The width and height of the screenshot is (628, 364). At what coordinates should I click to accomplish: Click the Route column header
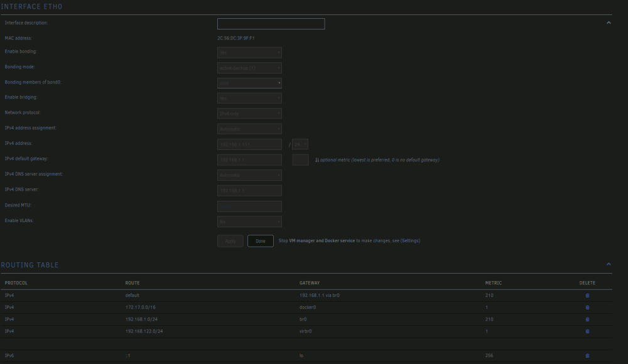click(x=133, y=282)
